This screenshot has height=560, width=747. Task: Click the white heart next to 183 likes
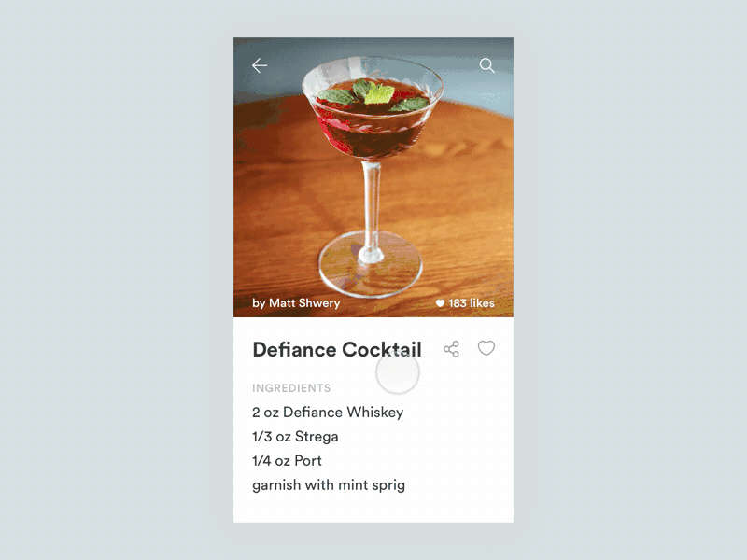coord(440,303)
